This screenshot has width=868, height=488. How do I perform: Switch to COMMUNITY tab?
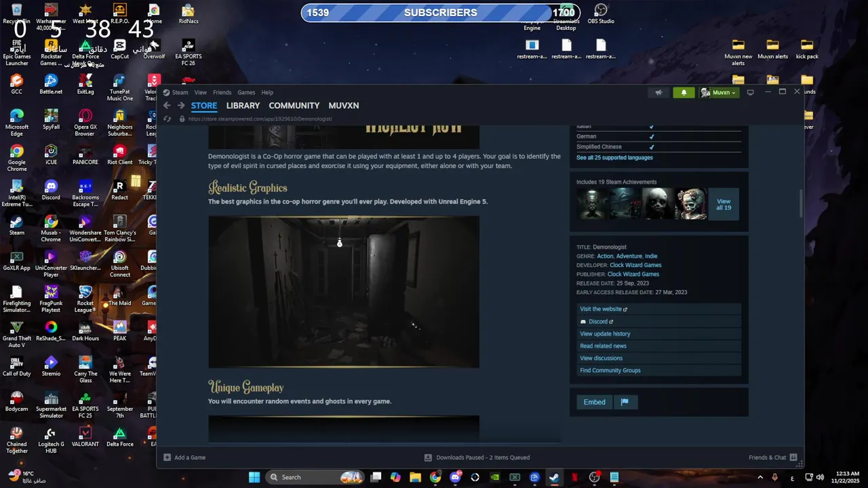coord(294,106)
